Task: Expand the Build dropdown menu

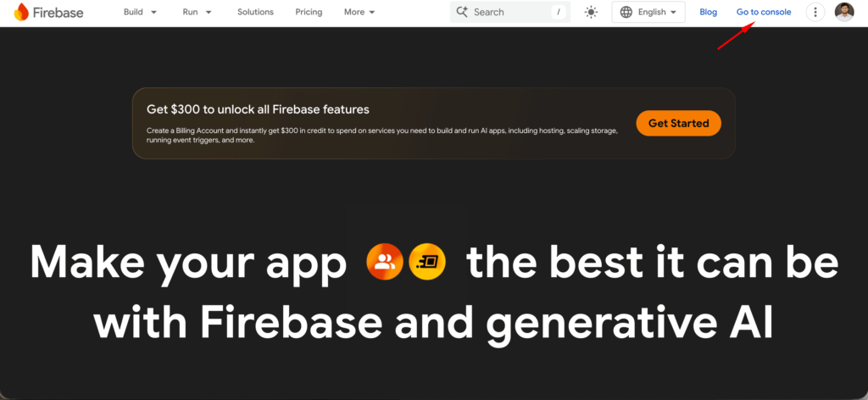Action: point(140,12)
